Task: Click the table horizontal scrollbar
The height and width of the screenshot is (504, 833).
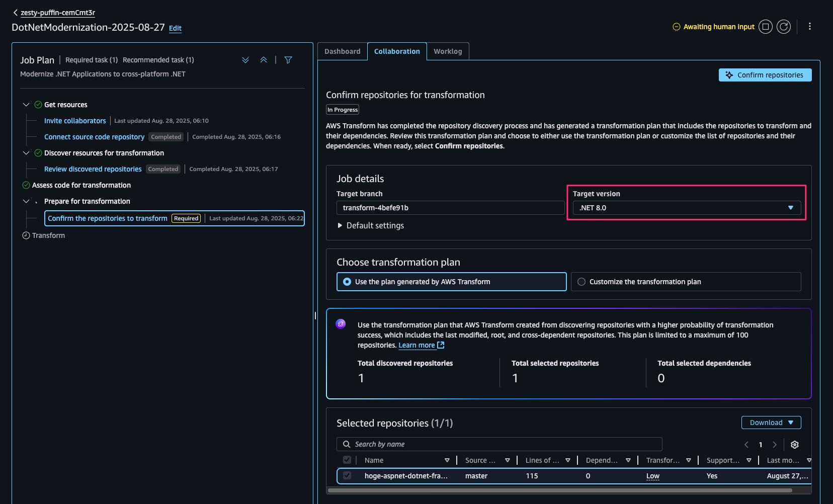Action: pyautogui.click(x=560, y=490)
